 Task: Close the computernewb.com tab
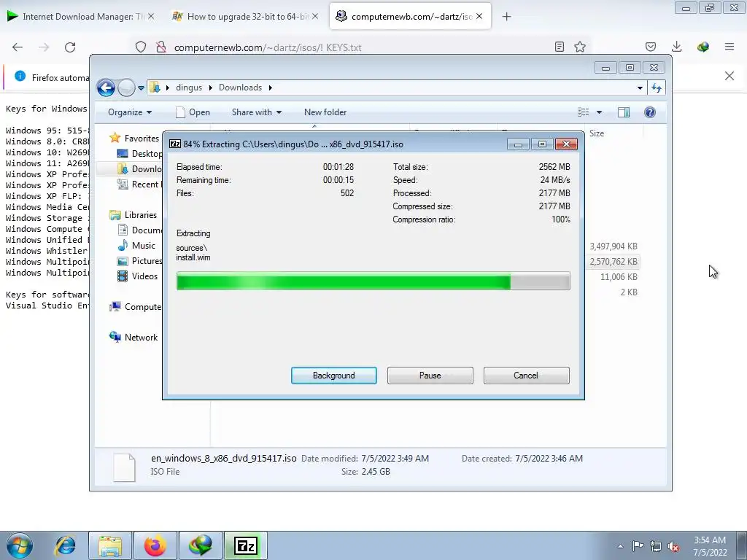pyautogui.click(x=479, y=16)
